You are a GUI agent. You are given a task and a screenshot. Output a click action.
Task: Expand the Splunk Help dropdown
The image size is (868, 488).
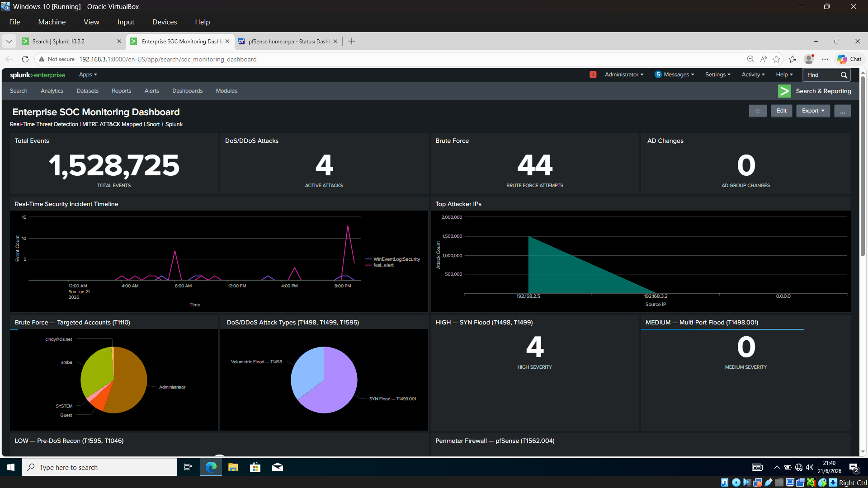pos(784,75)
